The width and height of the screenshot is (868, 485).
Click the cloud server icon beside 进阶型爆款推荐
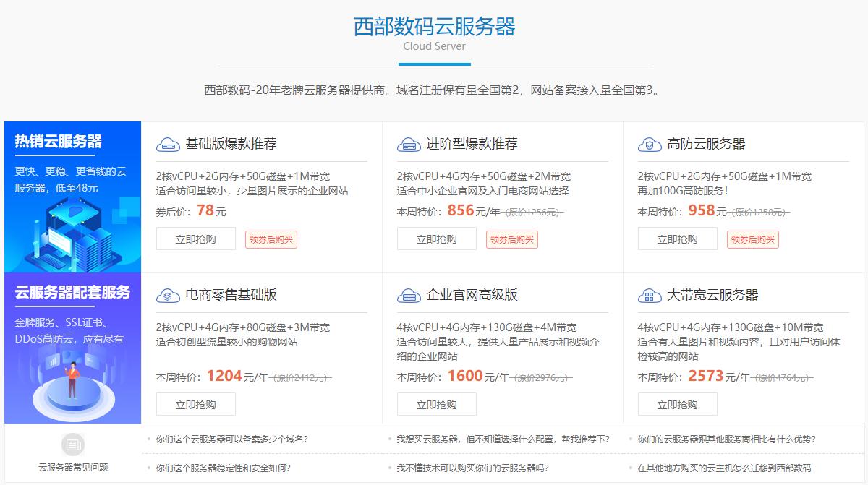(x=409, y=145)
